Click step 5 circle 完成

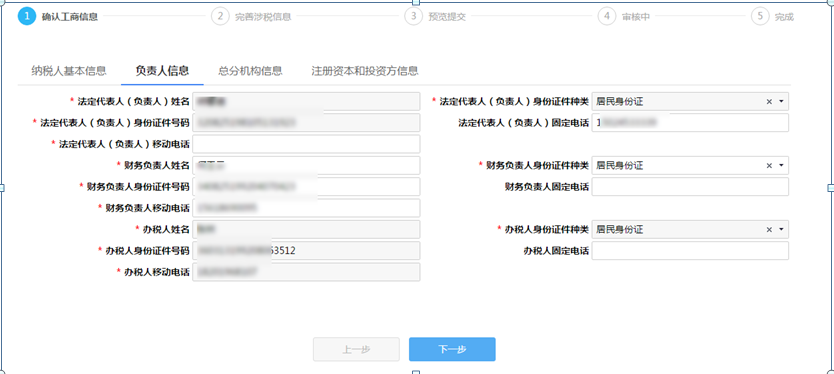tap(760, 16)
